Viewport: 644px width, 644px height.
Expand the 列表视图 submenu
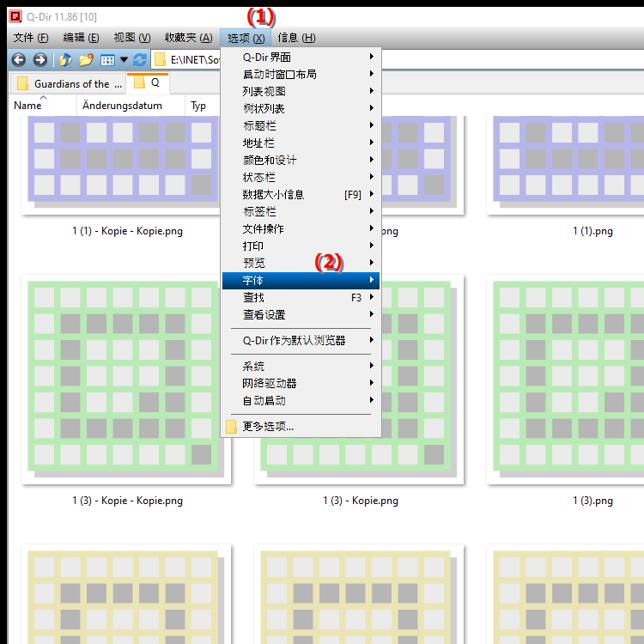pos(301,91)
